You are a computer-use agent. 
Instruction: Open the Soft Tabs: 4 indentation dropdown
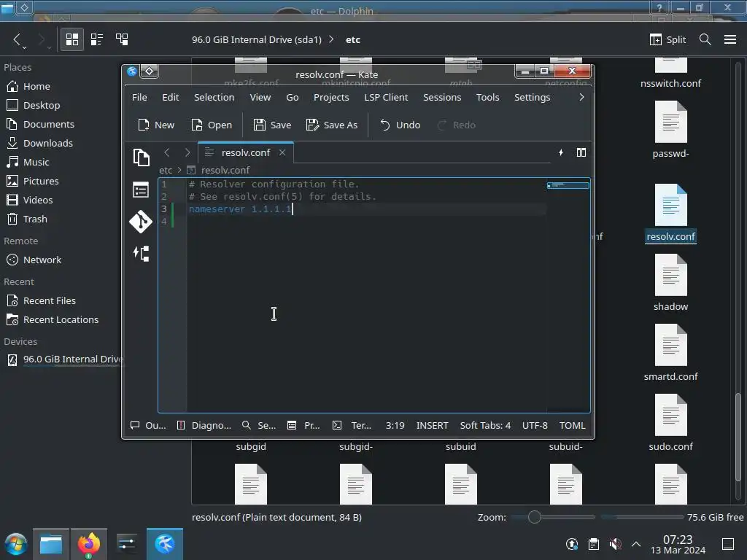[485, 425]
